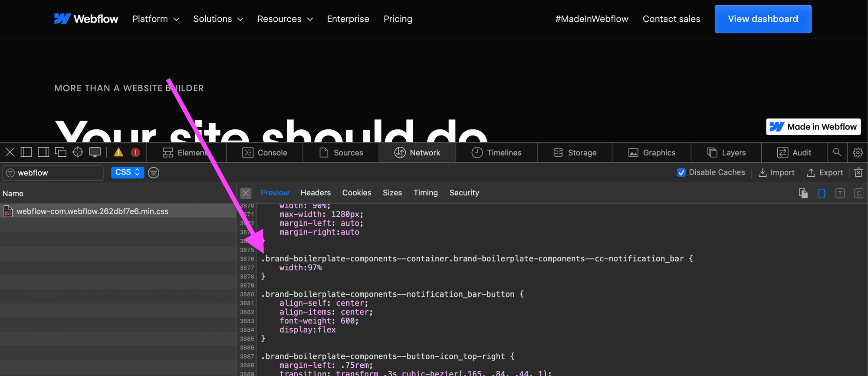Open the Enterprise link
Viewport: 868px width, 376px height.
(x=348, y=19)
